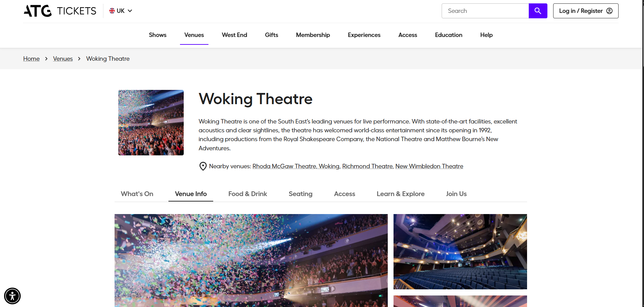Select the Food & Drink tab

coord(247,194)
